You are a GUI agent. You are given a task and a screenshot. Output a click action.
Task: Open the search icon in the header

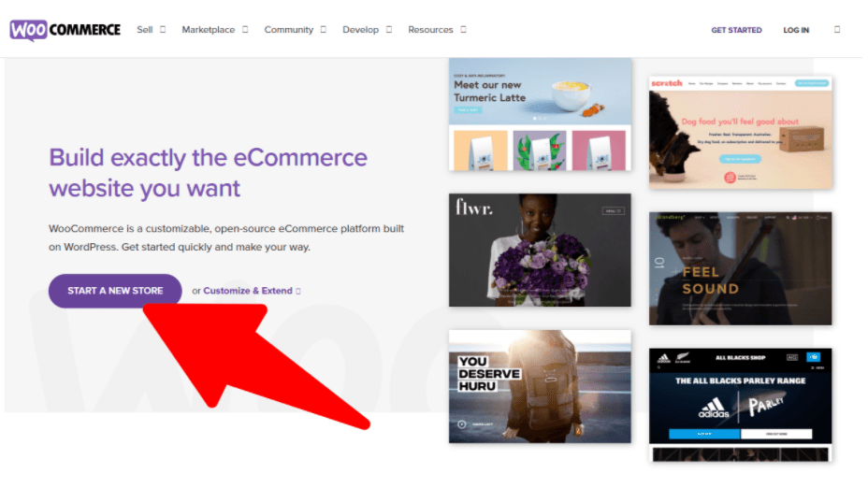836,29
